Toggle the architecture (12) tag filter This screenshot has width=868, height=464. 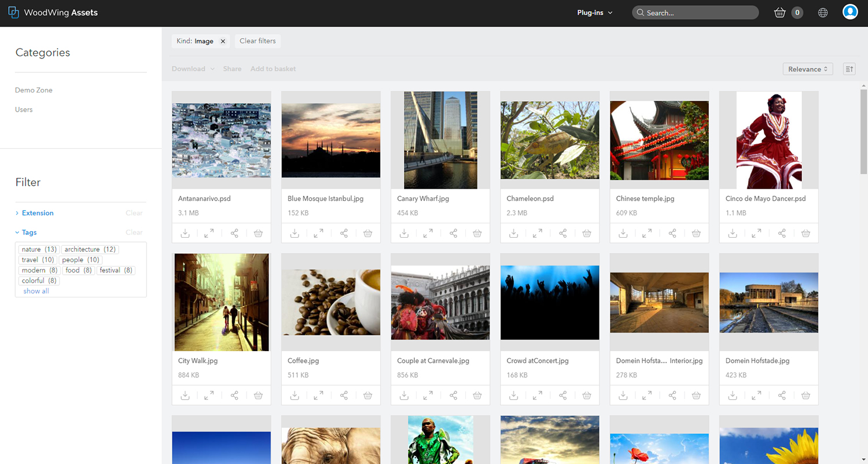90,249
